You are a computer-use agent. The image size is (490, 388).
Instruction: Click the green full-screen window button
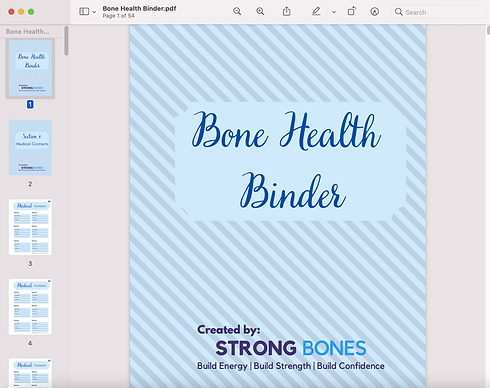31,12
